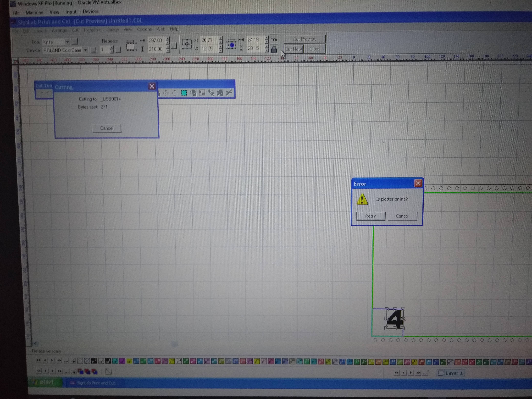Open the Device ROLAND ColorCamm dropdown
The image size is (532, 399).
pos(85,50)
